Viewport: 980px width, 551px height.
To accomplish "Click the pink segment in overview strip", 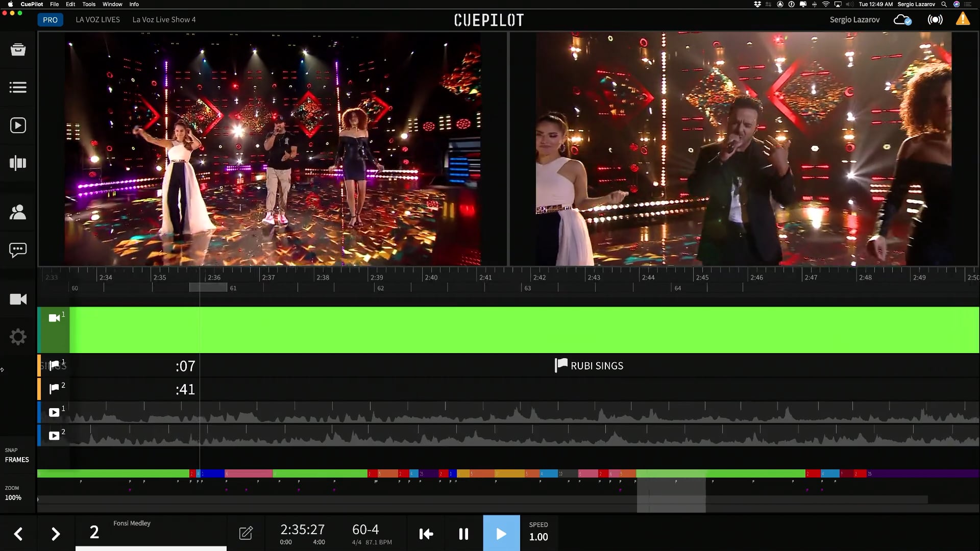I will [249, 473].
